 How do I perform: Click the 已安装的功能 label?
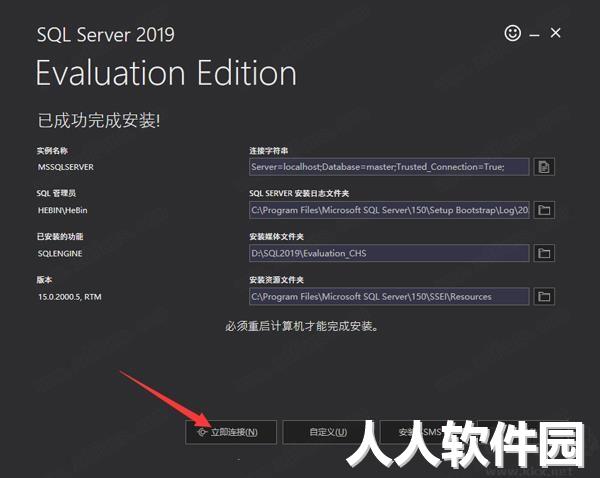click(60, 237)
